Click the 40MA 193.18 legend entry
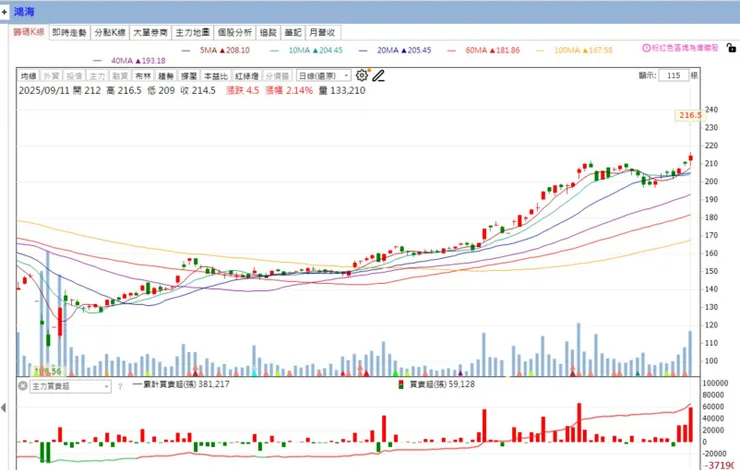740x470 pixels. click(x=130, y=60)
